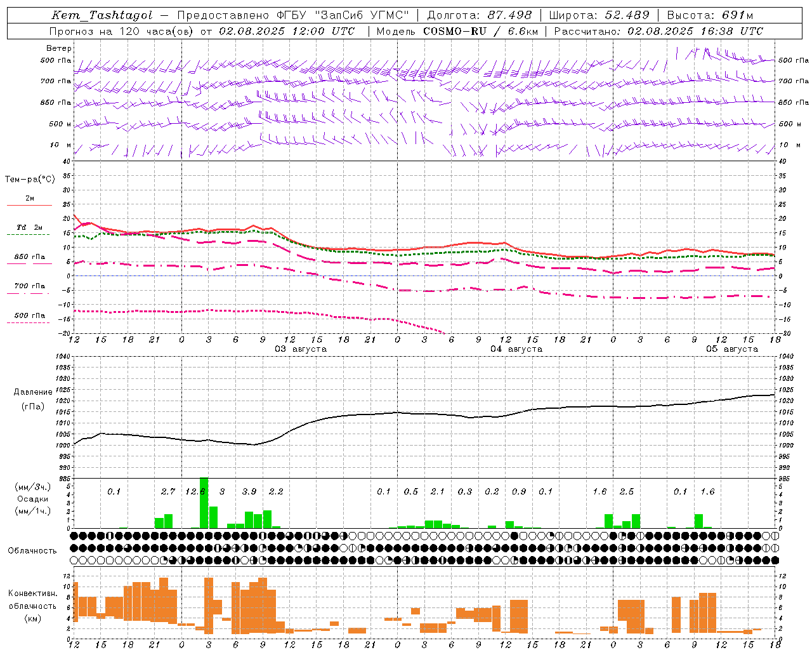Select the Прогноз на 120 часа(ов) text
This screenshot has width=812, height=650.
122,31
